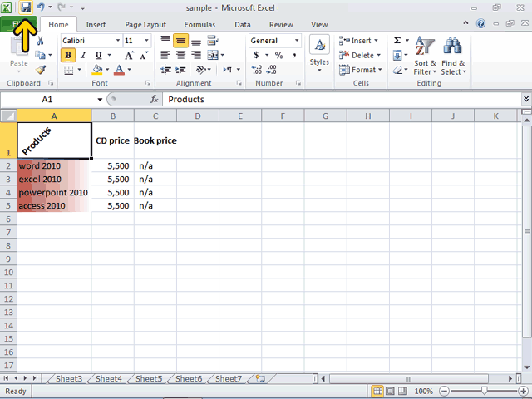Image resolution: width=532 pixels, height=399 pixels.
Task: Click the formula bar containing Products
Action: 342,100
